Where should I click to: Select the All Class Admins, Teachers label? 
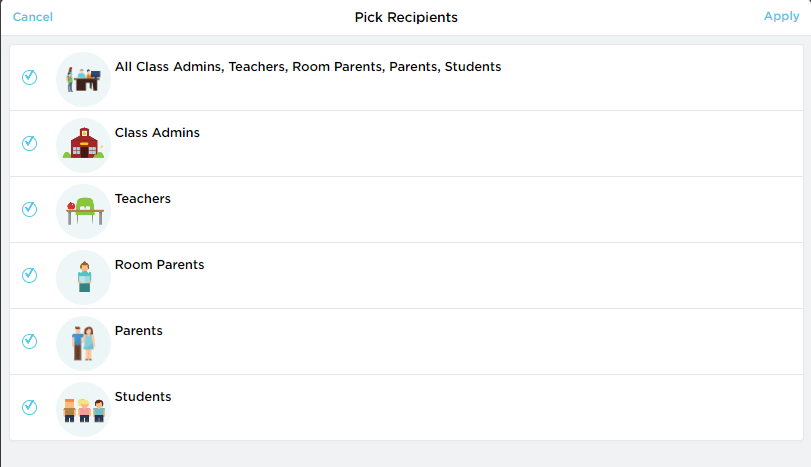pyautogui.click(x=308, y=67)
